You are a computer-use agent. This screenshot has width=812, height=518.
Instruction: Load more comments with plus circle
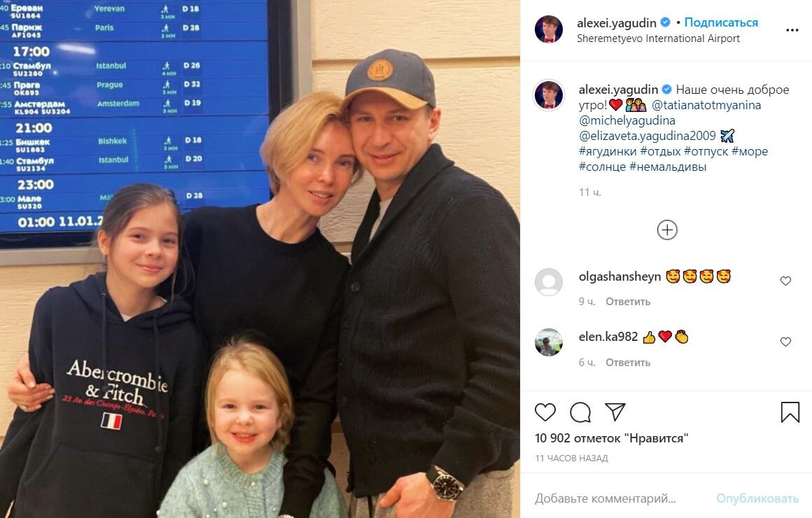point(667,230)
